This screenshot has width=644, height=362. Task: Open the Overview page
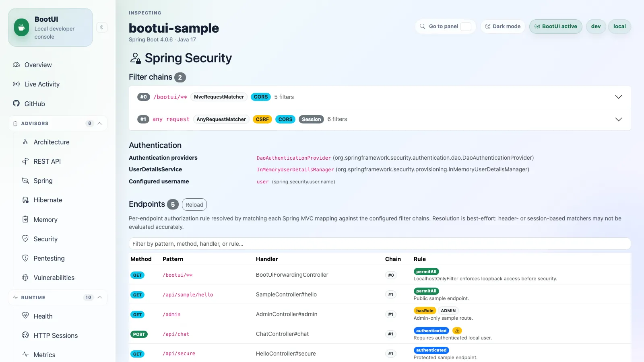click(38, 65)
